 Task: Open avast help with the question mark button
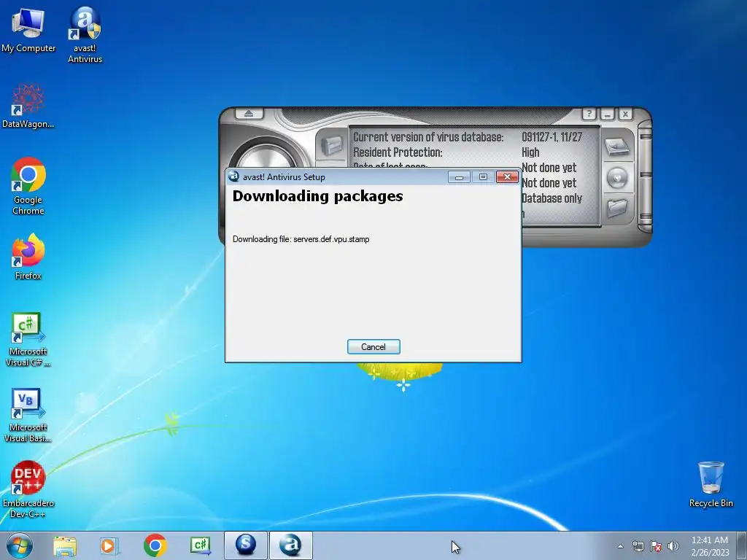[x=589, y=114]
